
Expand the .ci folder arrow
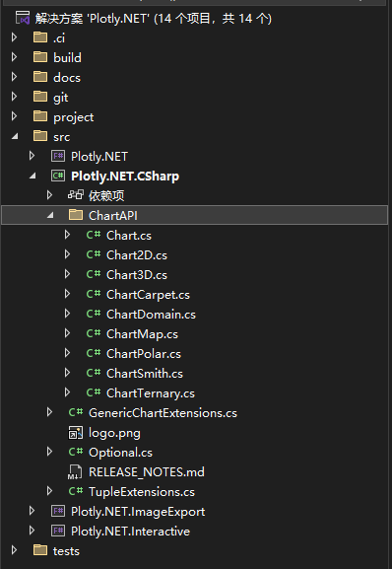[x=14, y=37]
